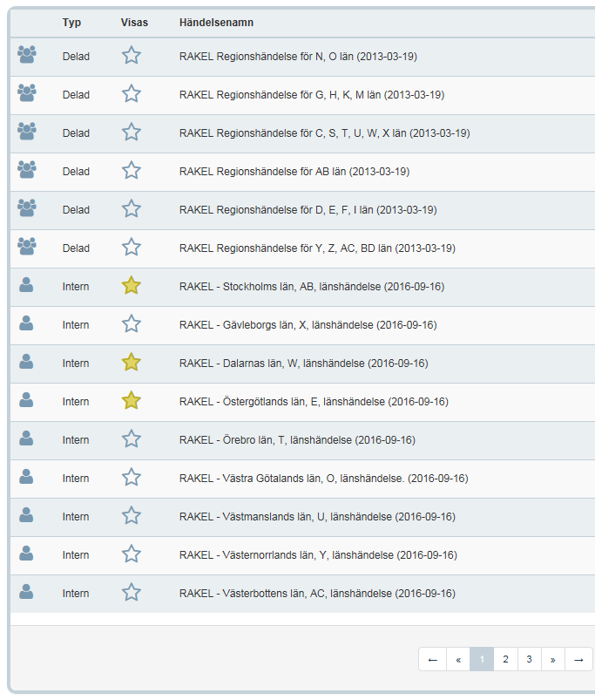Open RAKEL Regionshändelse för AB län
The image size is (595, 700).
point(294,172)
